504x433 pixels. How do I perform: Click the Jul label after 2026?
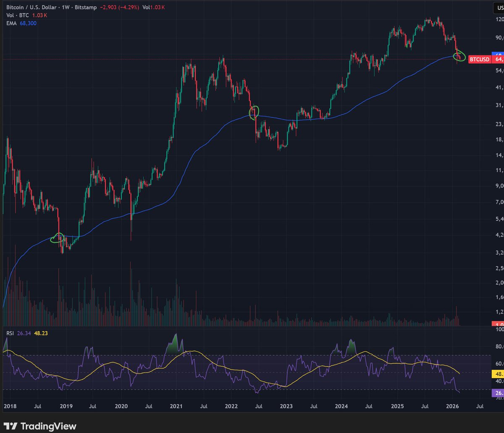[480, 406]
